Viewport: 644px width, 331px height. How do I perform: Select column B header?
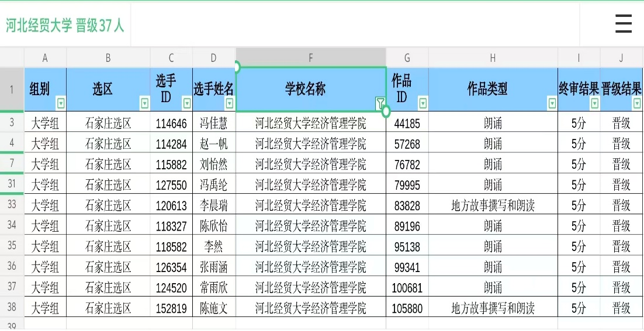click(x=108, y=58)
